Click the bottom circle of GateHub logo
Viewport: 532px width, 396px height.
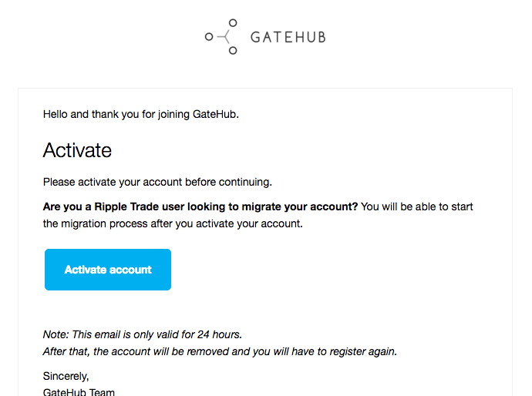pos(233,51)
